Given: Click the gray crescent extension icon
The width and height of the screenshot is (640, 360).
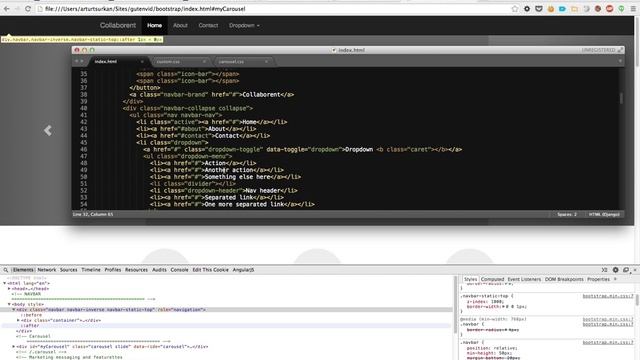Looking at the screenshot, I should (586, 9).
